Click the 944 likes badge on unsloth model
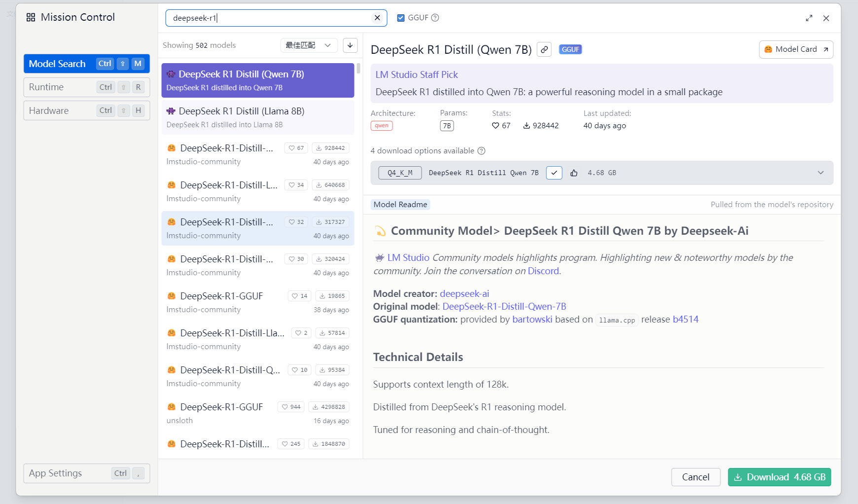 [x=291, y=407]
